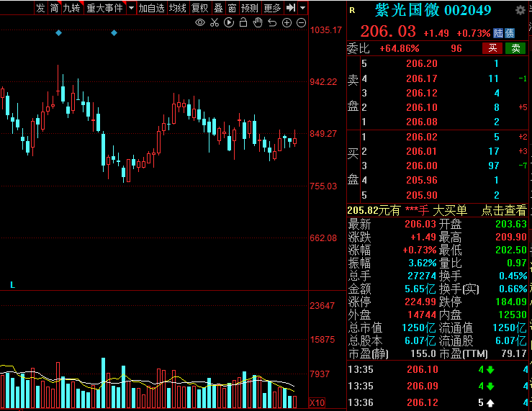Click the 13:36 trade row at 206.12

438,402
